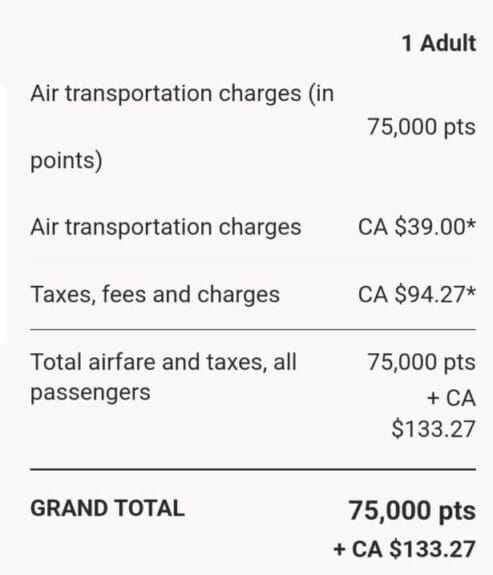Click the asterisk after CA $94.27

click(x=471, y=291)
